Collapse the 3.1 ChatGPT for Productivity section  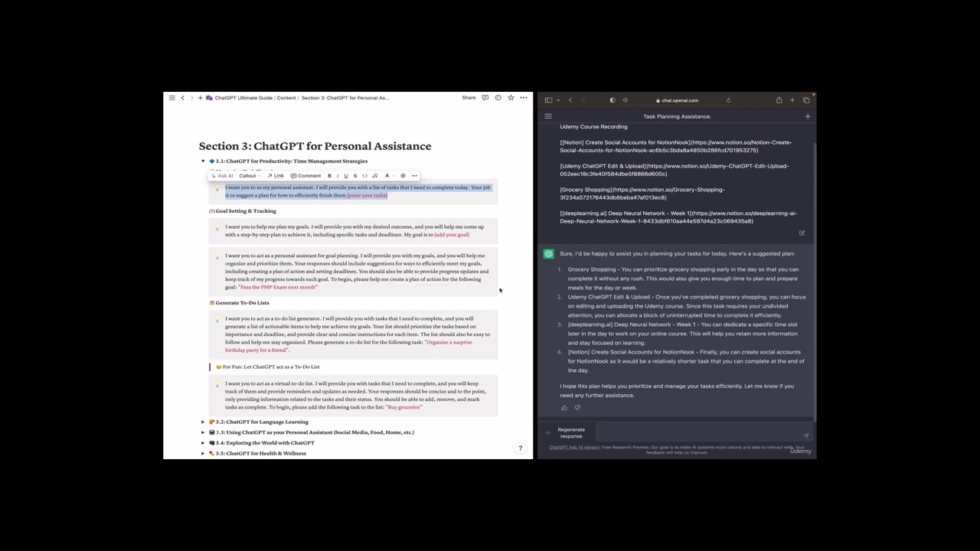[203, 161]
